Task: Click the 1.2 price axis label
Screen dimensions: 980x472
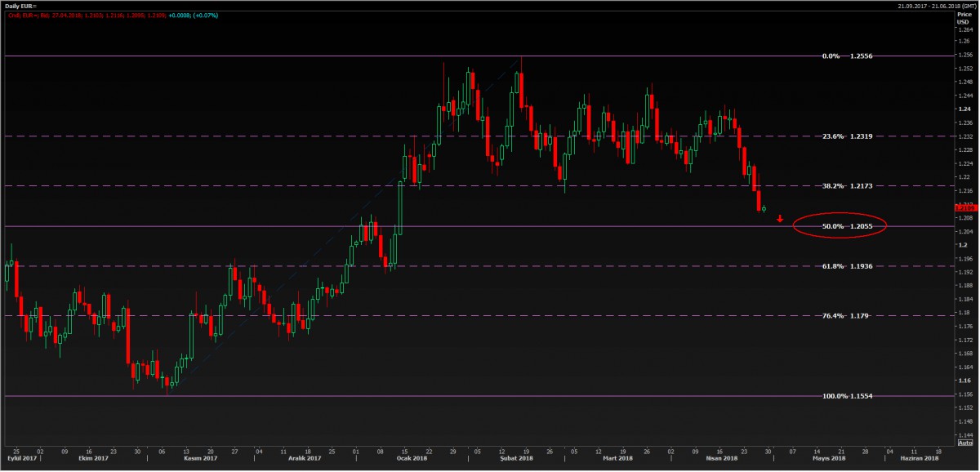Action: click(x=962, y=245)
